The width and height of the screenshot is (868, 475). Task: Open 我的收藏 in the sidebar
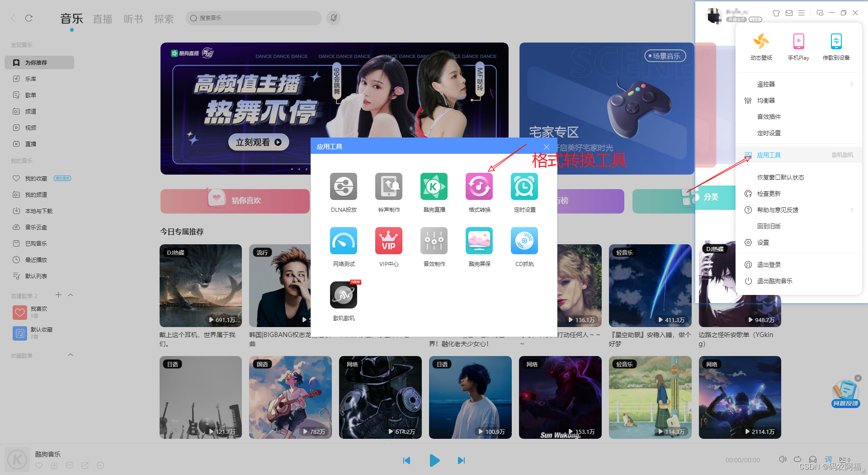coord(39,178)
